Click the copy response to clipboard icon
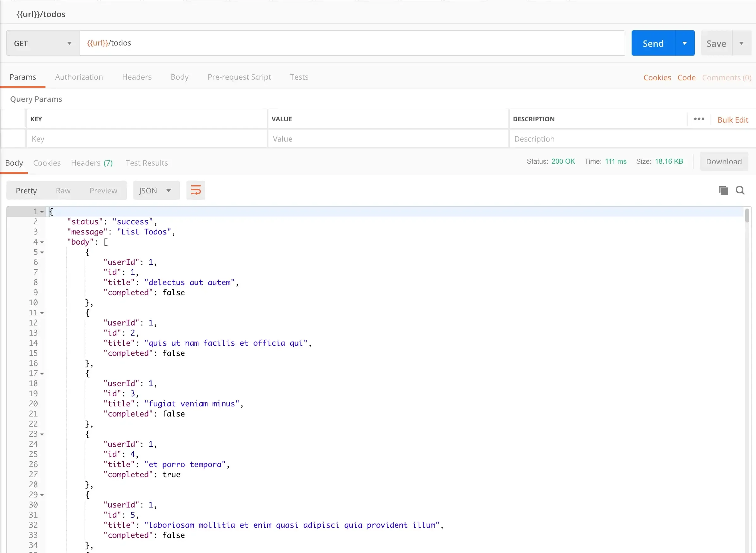Image resolution: width=756 pixels, height=553 pixels. point(723,191)
